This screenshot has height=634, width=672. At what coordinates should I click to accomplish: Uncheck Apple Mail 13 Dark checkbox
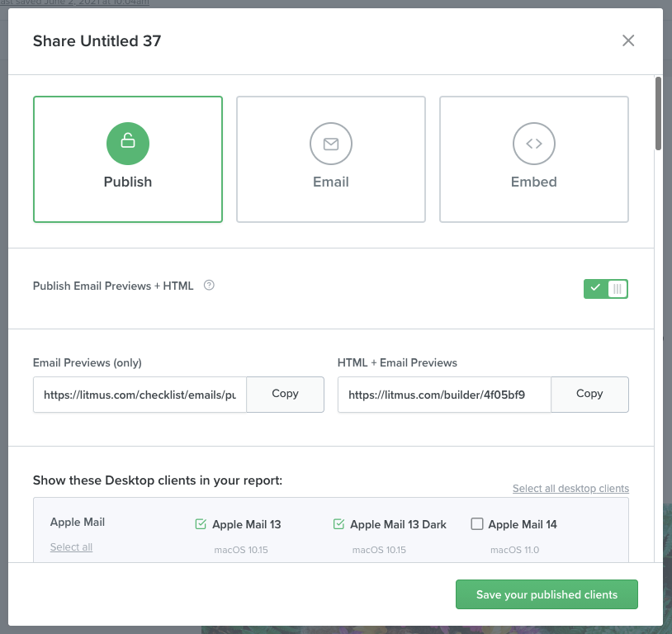click(338, 523)
